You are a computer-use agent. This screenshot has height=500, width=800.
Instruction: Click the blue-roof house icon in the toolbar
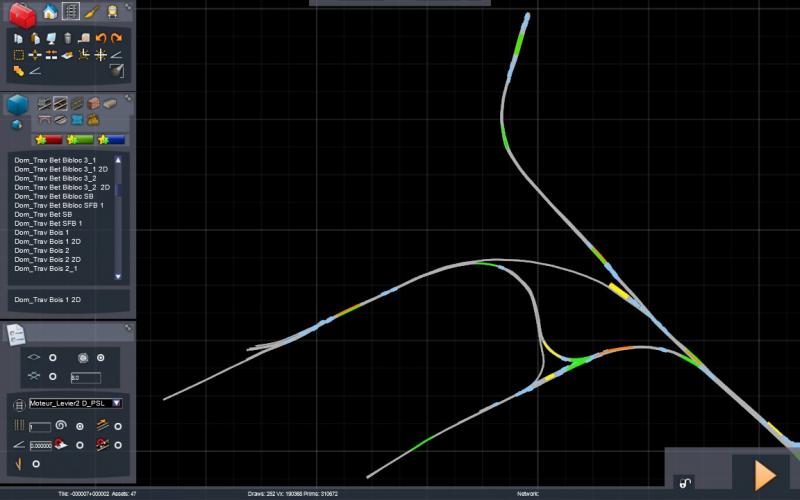[49, 11]
